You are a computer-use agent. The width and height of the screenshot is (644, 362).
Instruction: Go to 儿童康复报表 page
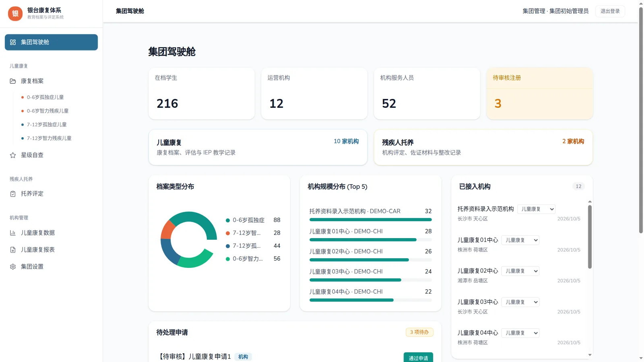coord(51,250)
